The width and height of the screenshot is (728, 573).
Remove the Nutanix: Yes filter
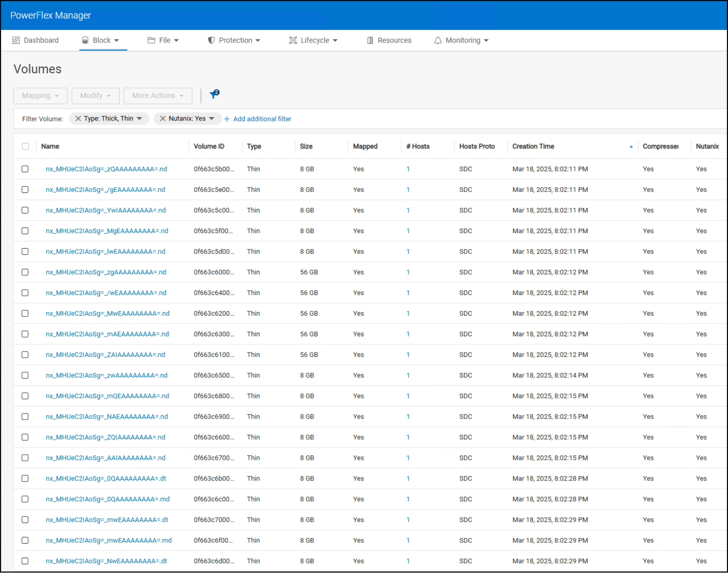tap(163, 118)
